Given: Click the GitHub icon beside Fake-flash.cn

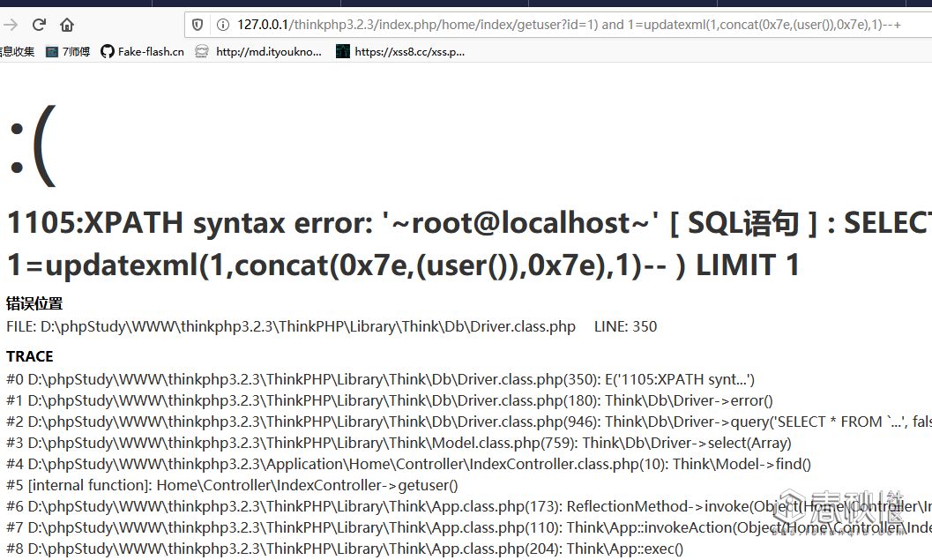Looking at the screenshot, I should pyautogui.click(x=107, y=52).
